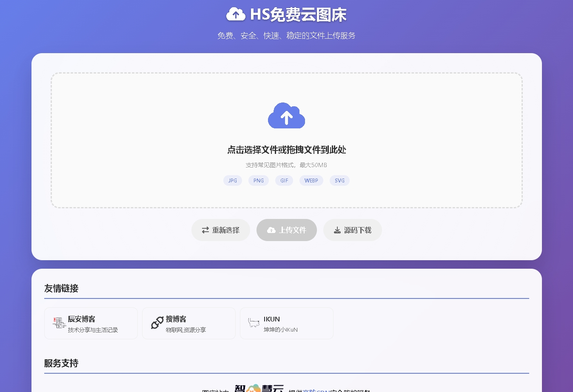This screenshot has width=573, height=392.
Task: Click the IKUN cat icon
Action: (x=254, y=323)
